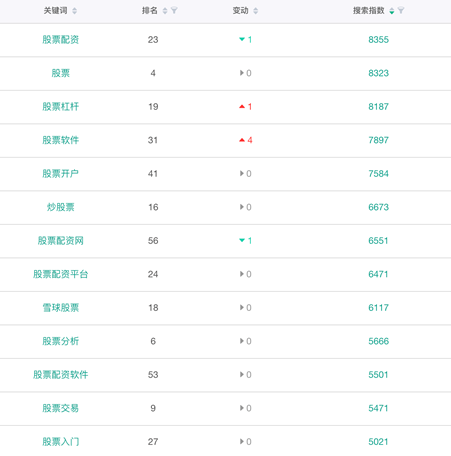Open the 股票交易 keyword link

(x=61, y=408)
